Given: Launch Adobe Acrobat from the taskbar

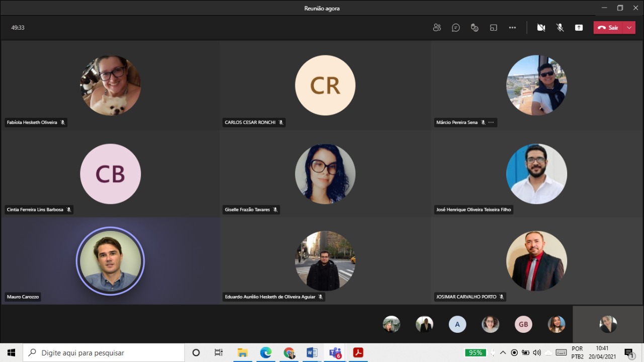Looking at the screenshot, I should coord(358,352).
